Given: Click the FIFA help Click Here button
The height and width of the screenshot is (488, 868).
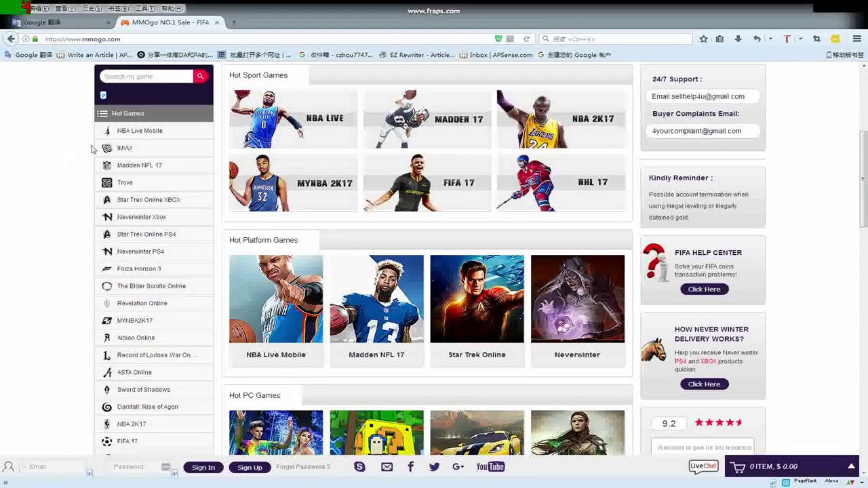Looking at the screenshot, I should click(704, 289).
